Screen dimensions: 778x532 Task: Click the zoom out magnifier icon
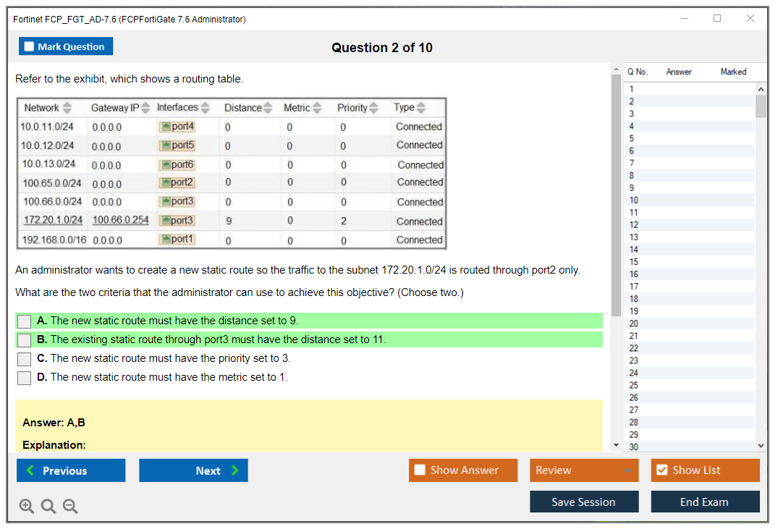coord(69,506)
